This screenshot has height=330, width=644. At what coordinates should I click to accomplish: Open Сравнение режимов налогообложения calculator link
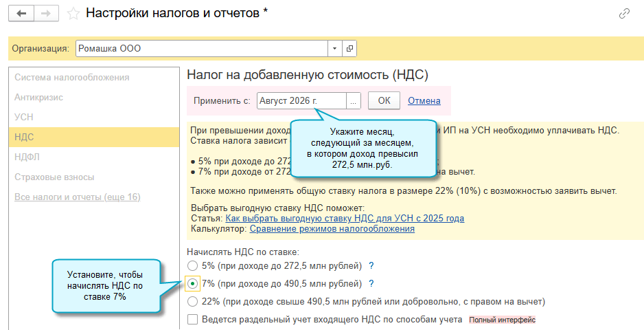coord(332,229)
